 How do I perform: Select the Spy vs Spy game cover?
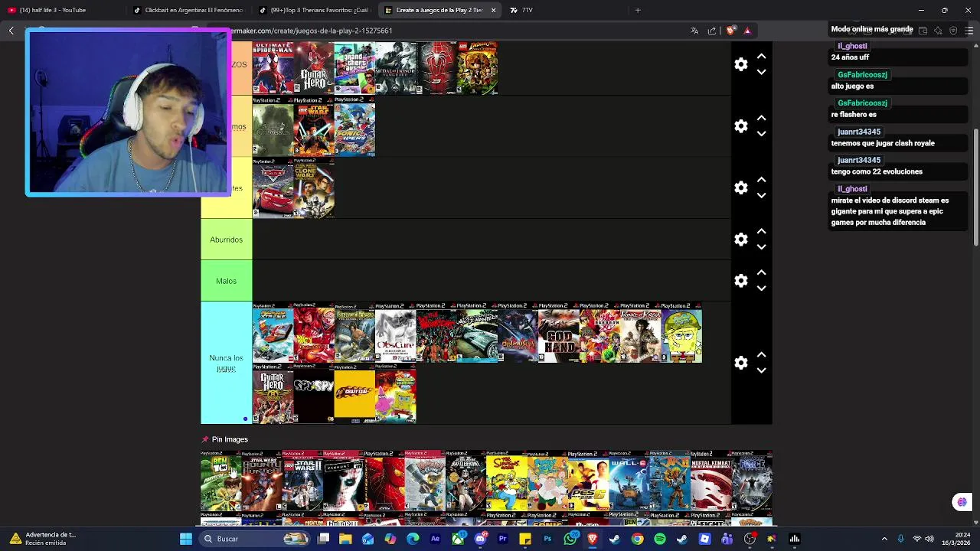point(314,394)
